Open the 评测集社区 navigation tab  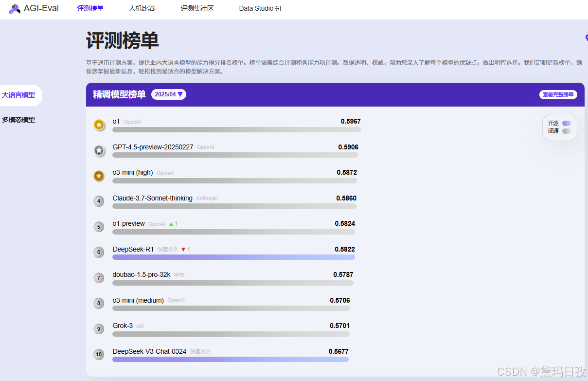click(197, 8)
